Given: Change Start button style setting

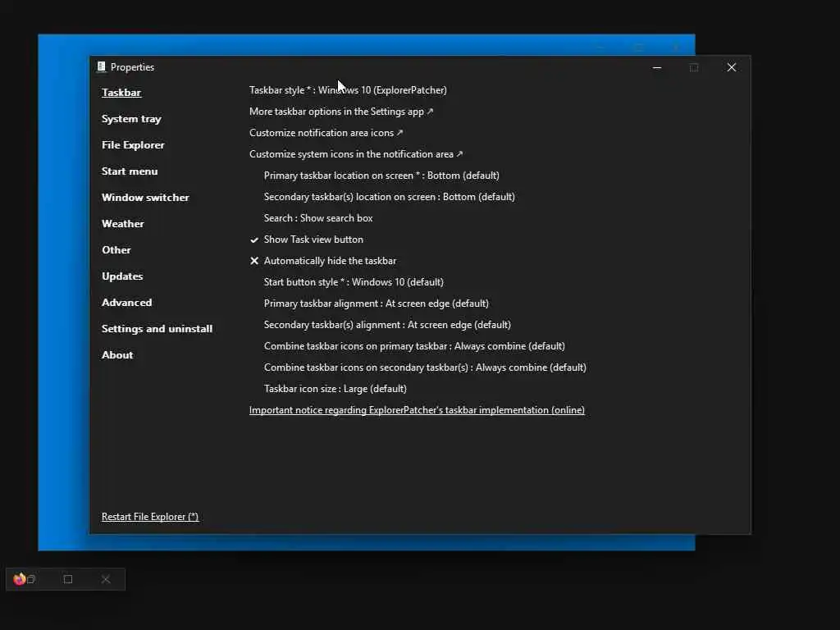Looking at the screenshot, I should [x=354, y=282].
